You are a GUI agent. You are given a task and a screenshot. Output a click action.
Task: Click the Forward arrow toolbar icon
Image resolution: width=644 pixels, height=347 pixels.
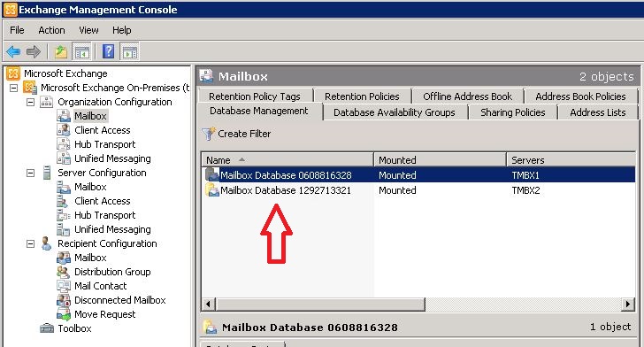coord(34,52)
